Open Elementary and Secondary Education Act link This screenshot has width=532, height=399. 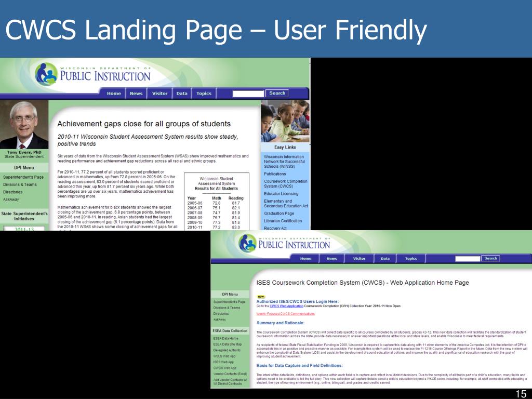(286, 204)
